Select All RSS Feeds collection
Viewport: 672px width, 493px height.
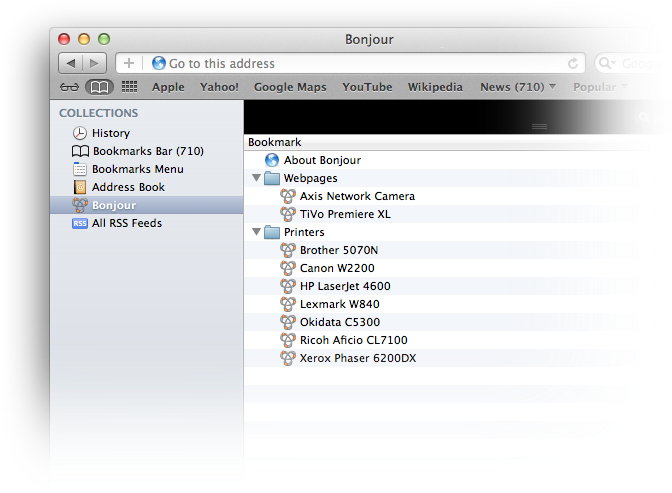[x=126, y=223]
